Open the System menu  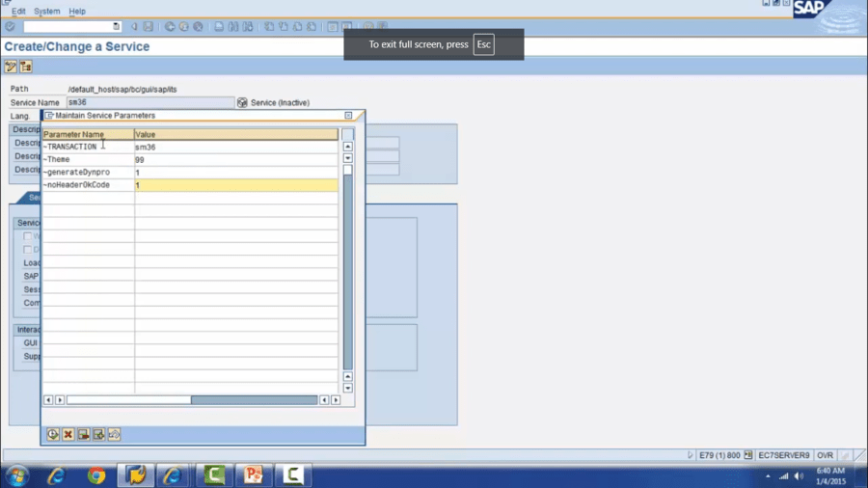point(47,11)
